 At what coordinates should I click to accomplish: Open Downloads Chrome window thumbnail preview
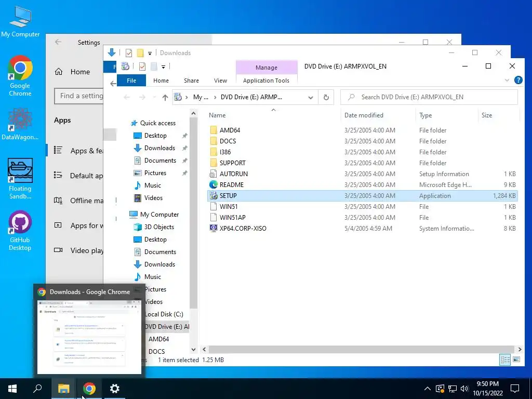pyautogui.click(x=89, y=337)
